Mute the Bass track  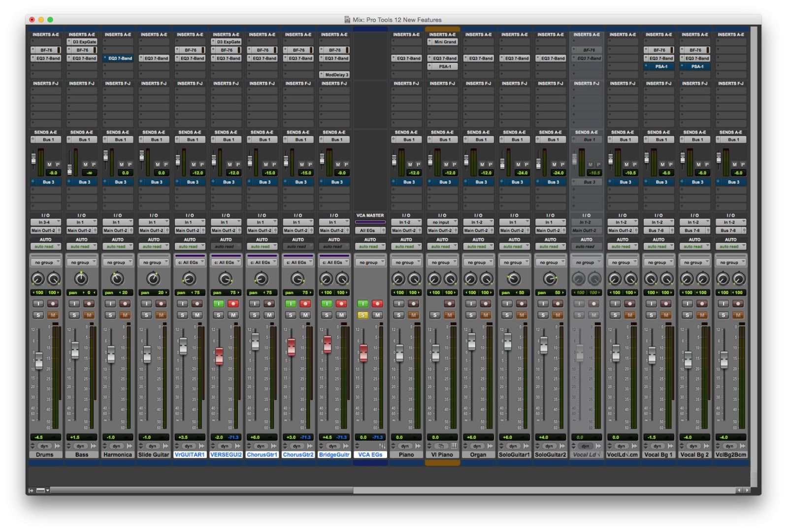point(89,315)
